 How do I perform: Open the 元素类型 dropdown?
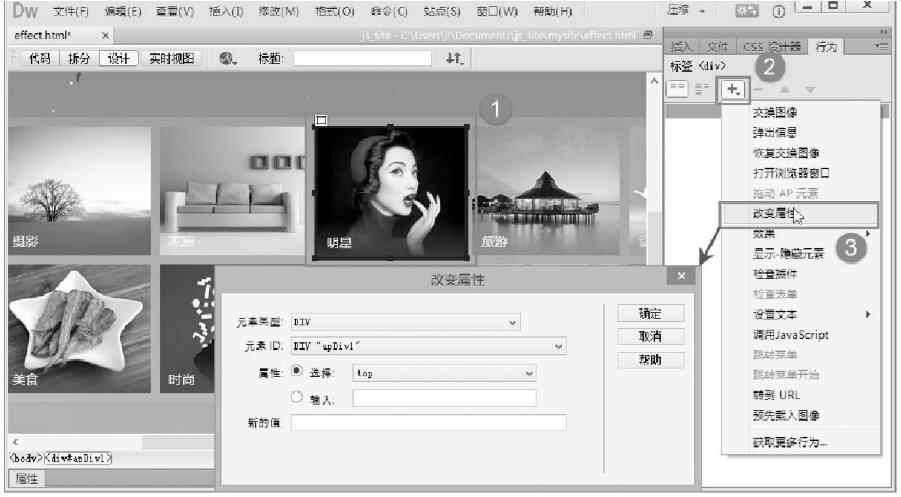(x=406, y=323)
